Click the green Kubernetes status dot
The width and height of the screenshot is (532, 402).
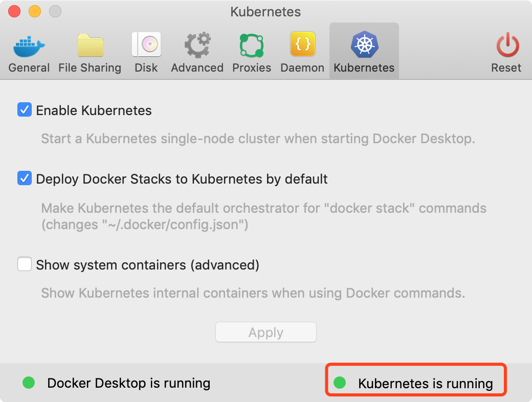[340, 382]
